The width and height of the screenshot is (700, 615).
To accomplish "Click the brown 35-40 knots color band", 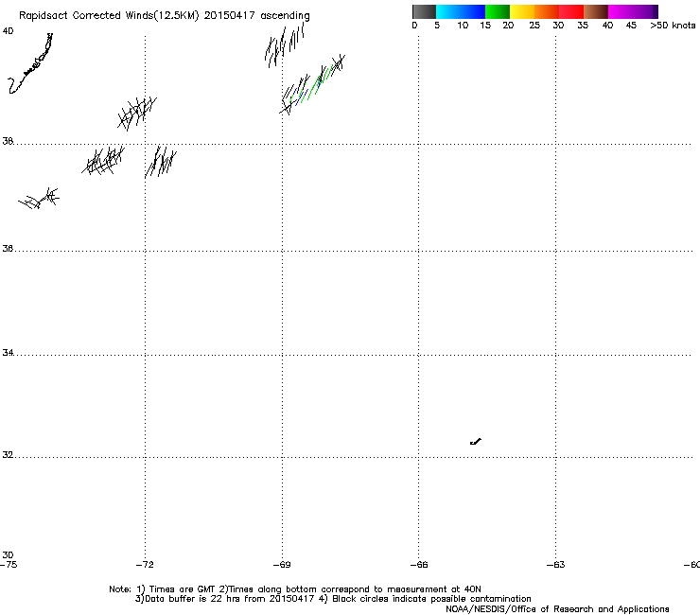I will [x=596, y=11].
